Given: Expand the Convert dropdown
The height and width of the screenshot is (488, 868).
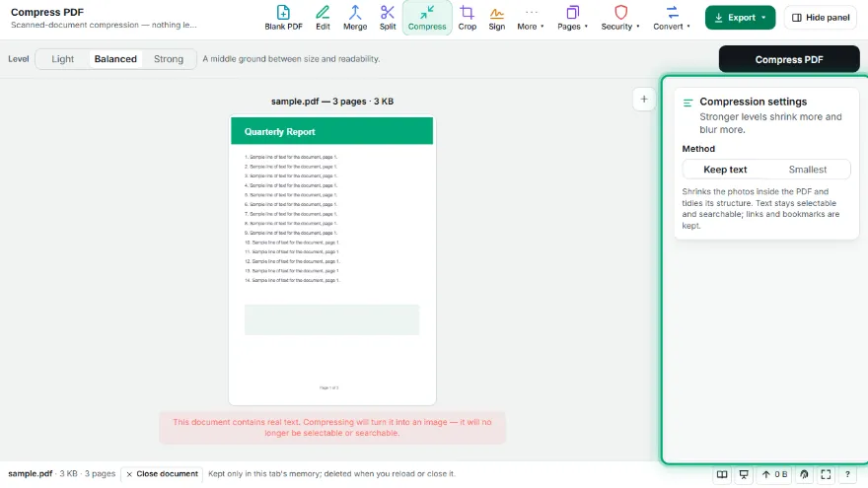Looking at the screenshot, I should (672, 18).
